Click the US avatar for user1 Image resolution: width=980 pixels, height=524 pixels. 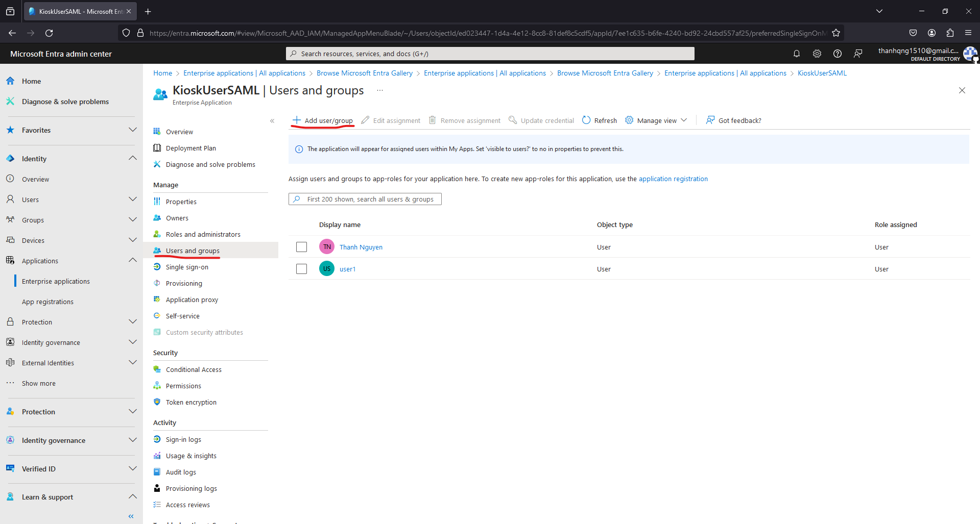(327, 269)
